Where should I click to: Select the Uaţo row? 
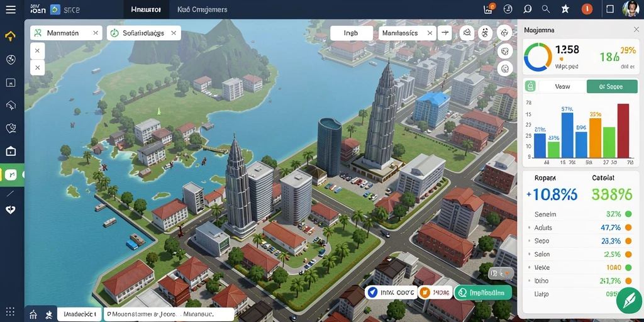pyautogui.click(x=575, y=294)
